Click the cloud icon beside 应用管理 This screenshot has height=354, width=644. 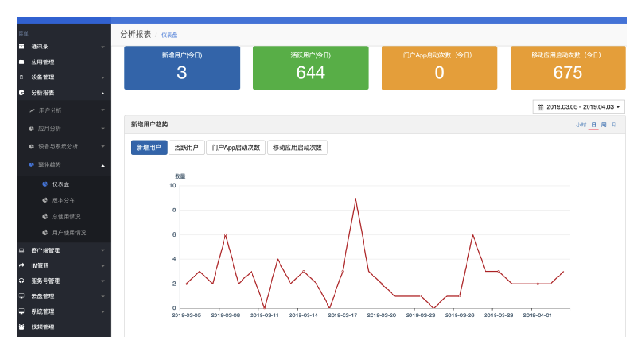(x=21, y=62)
